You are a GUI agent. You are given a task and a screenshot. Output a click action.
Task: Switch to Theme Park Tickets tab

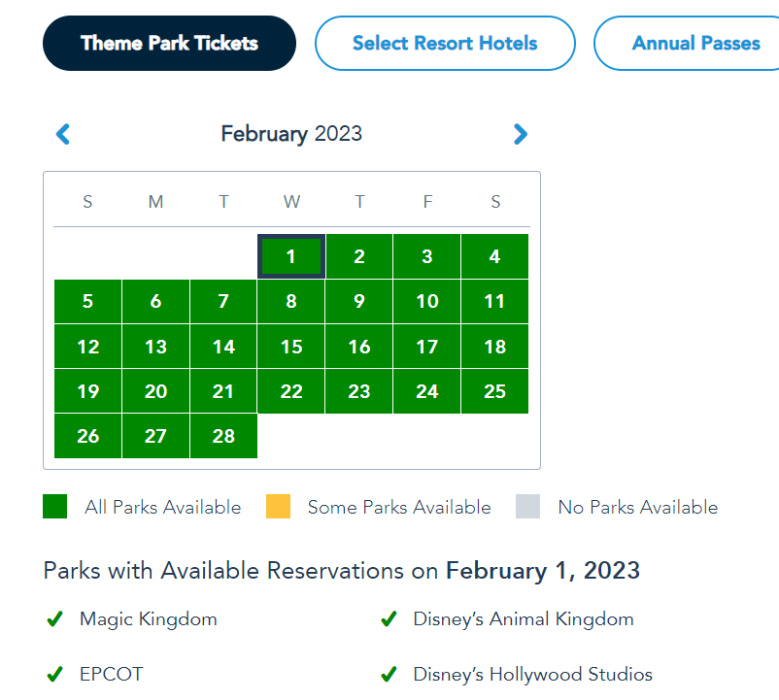click(169, 44)
